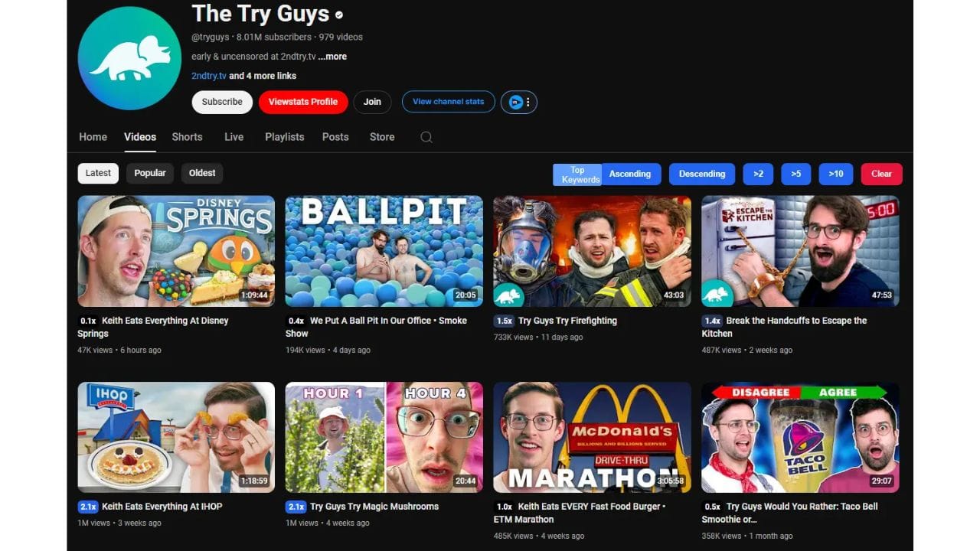Click title 'Break the Handcuffs to Escape the Kitchen'
This screenshot has width=980, height=551.
(x=785, y=327)
